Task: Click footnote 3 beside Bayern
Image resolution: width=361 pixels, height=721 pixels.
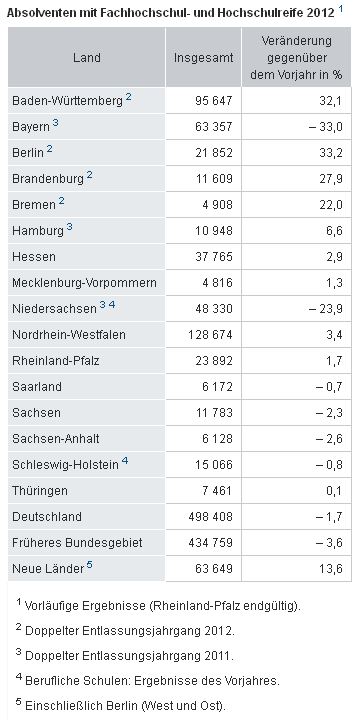Action: pos(55,123)
